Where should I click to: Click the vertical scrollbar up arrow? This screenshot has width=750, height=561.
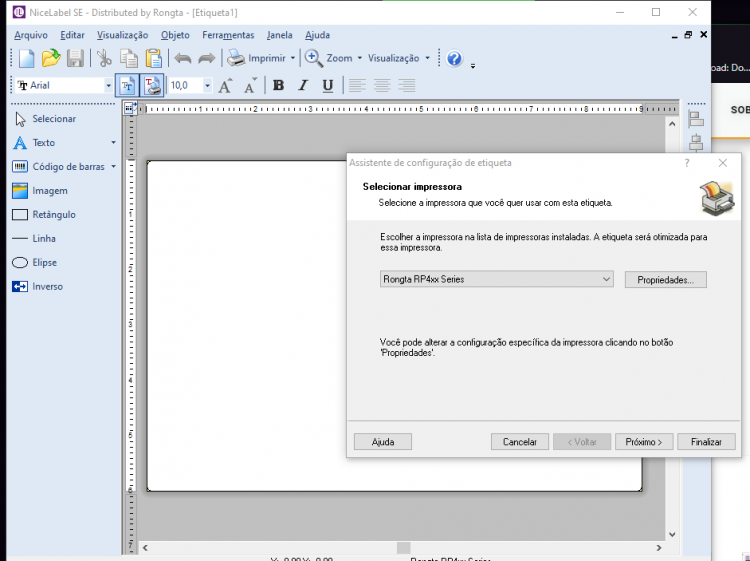pos(672,124)
